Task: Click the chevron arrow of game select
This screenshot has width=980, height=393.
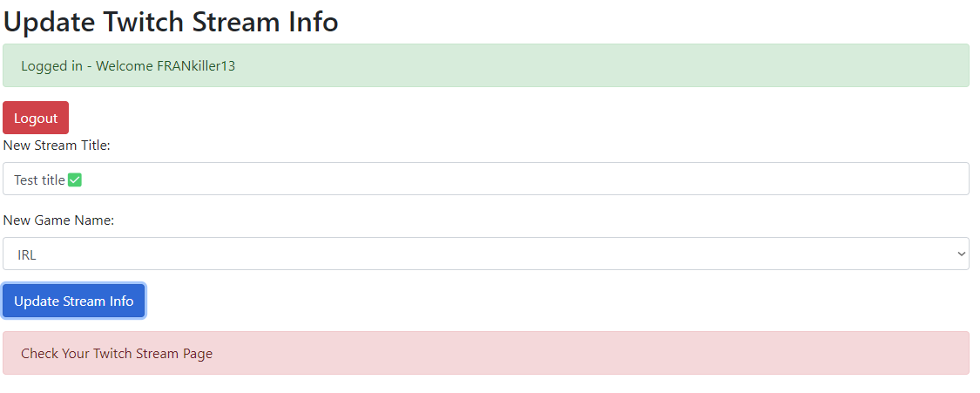Action: [962, 254]
